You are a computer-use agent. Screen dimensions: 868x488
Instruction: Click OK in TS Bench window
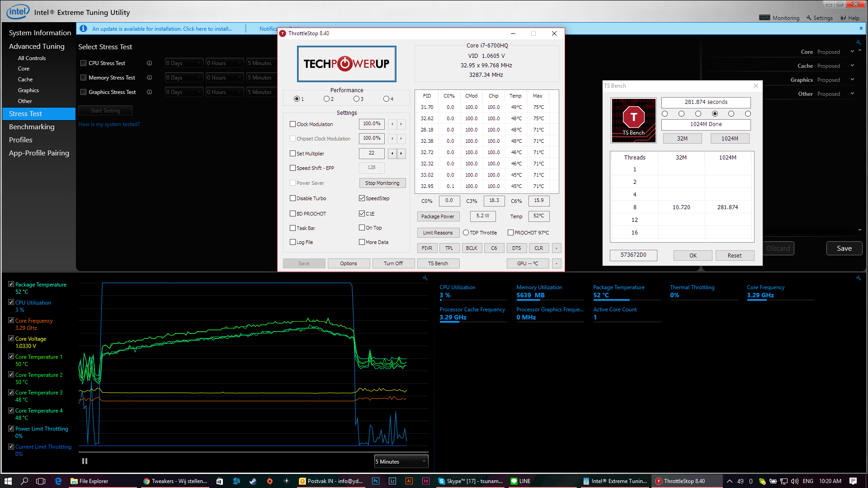pos(693,256)
